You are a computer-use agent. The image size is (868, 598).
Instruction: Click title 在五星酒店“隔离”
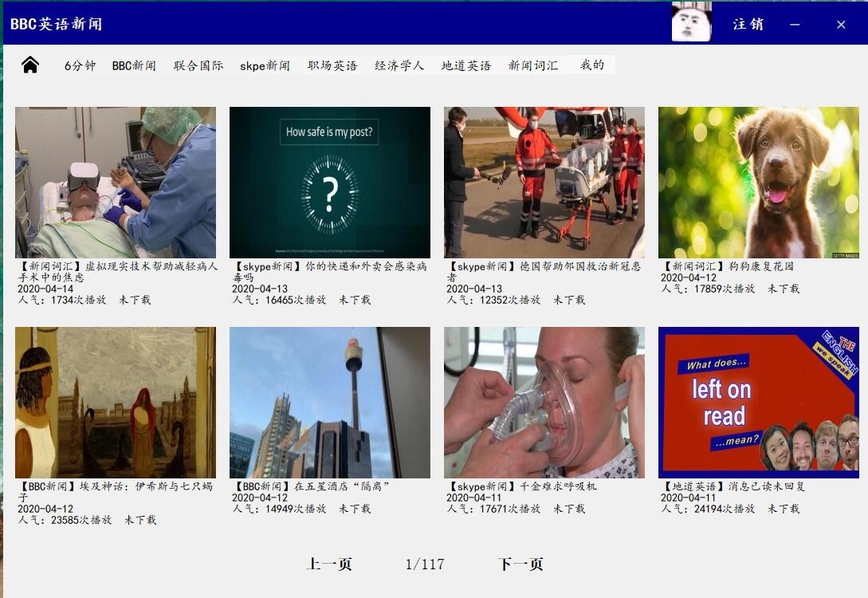point(311,486)
